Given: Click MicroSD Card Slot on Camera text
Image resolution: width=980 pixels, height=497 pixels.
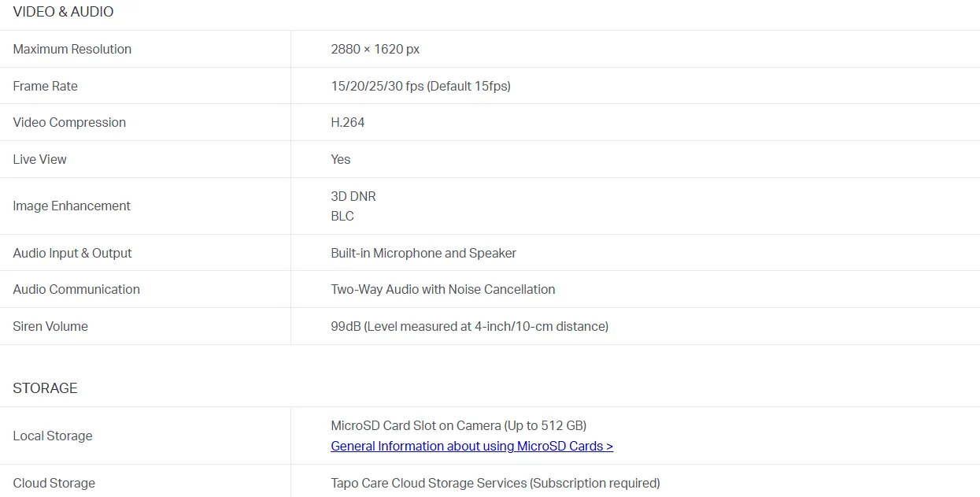Looking at the screenshot, I should (458, 425).
